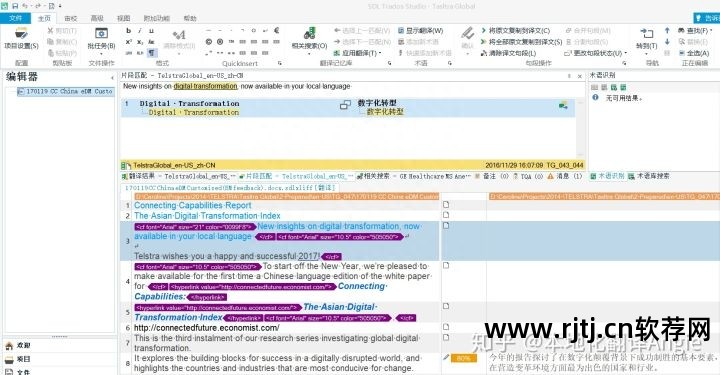Viewport: 720px width, 375px height.
Task: Click the 80% match indicator on segment 8
Action: (x=464, y=358)
